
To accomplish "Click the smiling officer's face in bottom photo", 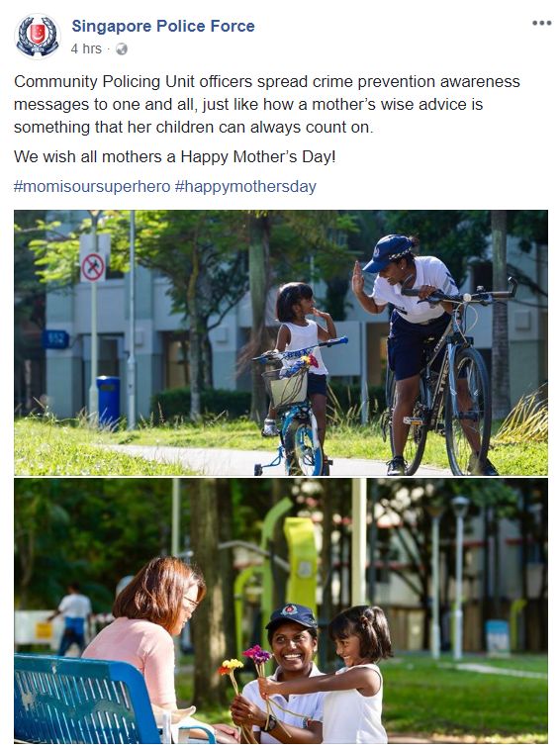I will 293,644.
